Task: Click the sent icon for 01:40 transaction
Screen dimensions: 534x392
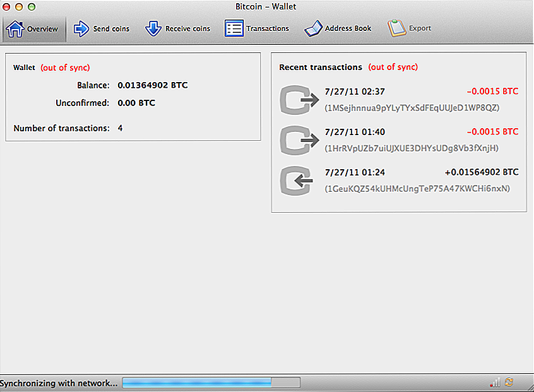Action: (299, 140)
